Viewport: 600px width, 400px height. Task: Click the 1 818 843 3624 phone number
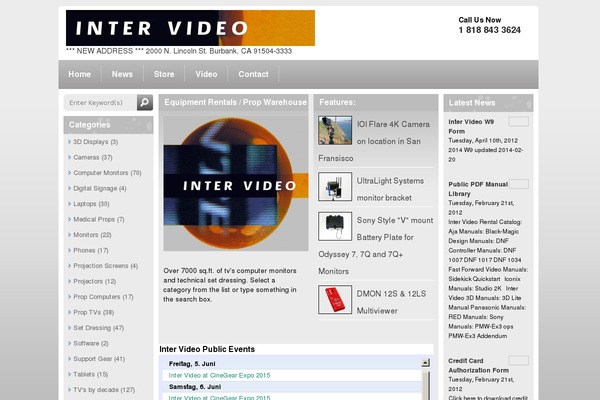pyautogui.click(x=489, y=30)
